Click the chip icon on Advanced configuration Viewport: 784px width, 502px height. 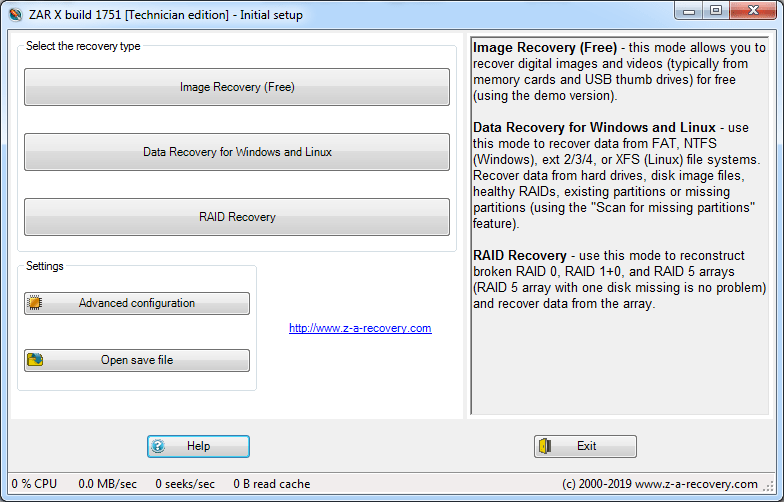[34, 303]
